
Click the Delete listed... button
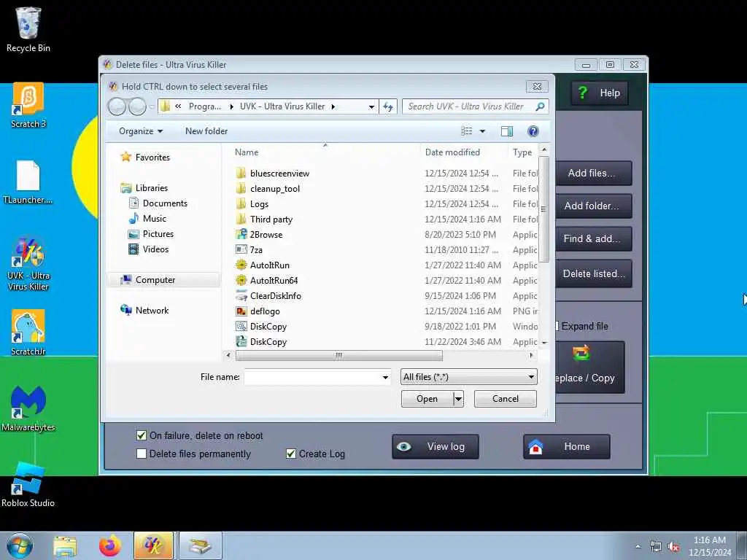point(593,274)
